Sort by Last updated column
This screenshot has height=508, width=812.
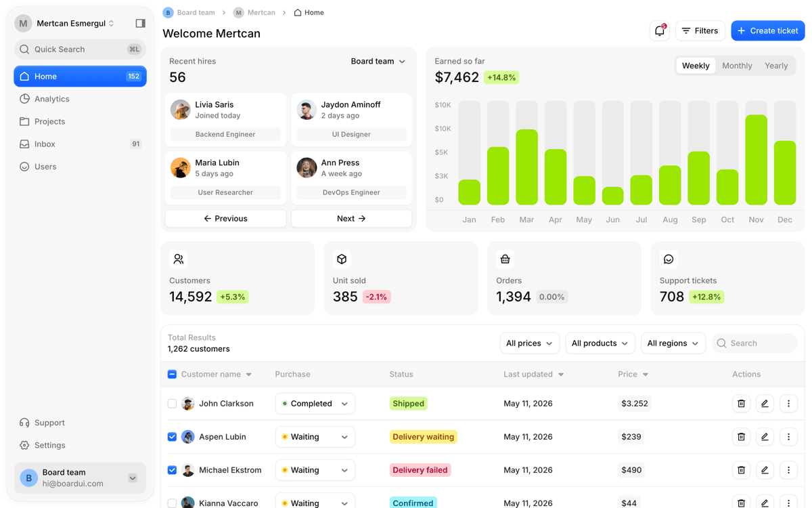point(533,375)
